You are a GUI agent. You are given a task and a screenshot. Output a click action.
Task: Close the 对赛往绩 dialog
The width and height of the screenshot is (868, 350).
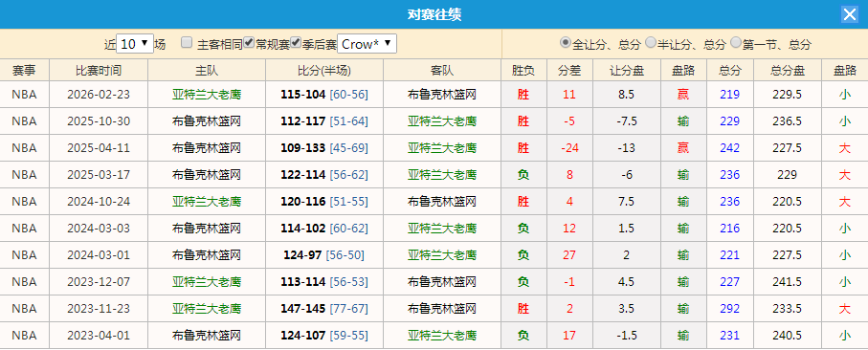click(849, 14)
